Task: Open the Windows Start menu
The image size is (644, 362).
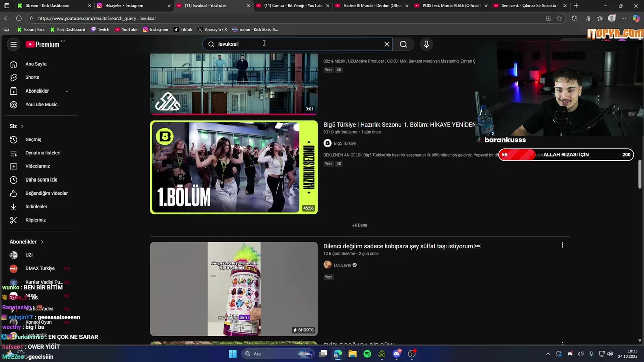Action: [233, 354]
